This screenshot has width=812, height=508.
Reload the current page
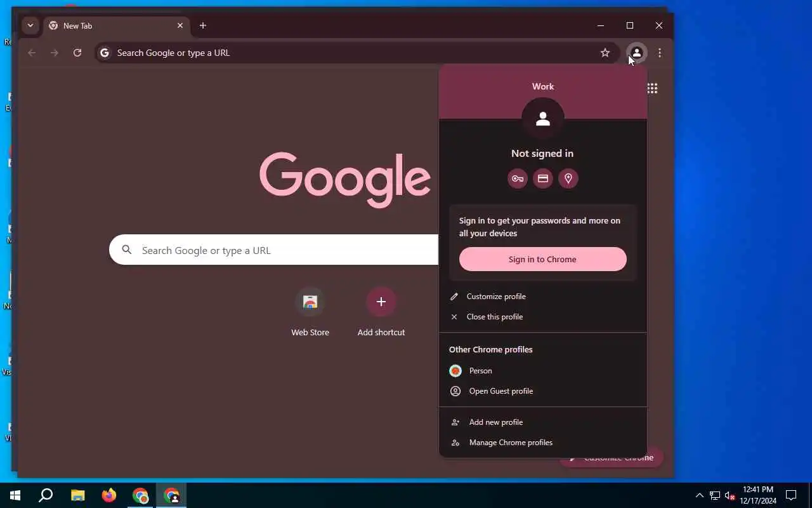pos(77,53)
